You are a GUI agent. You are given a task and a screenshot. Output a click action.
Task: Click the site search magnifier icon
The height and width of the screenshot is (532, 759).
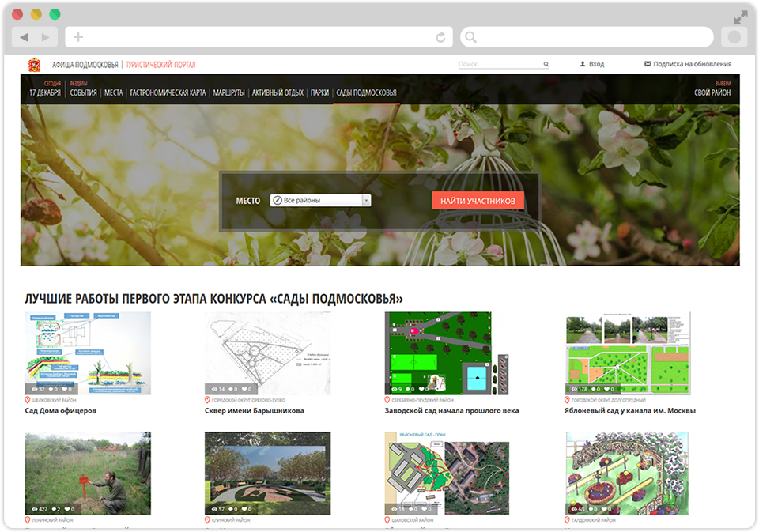pos(546,64)
